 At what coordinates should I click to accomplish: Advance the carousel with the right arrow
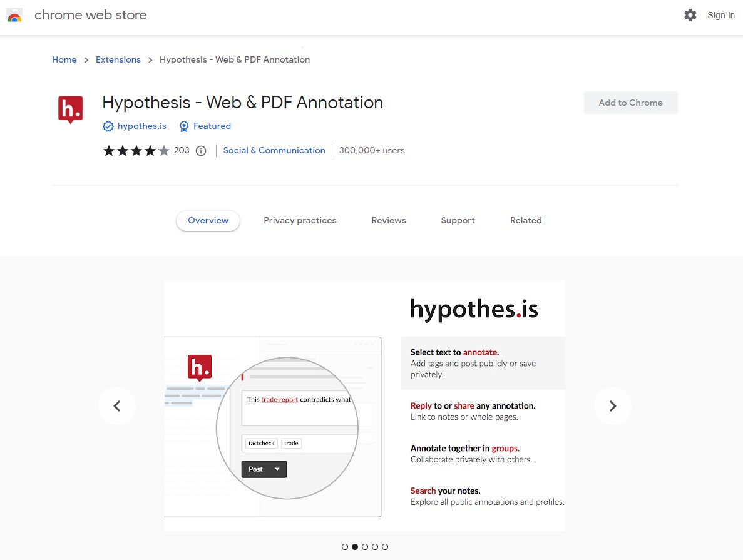612,405
